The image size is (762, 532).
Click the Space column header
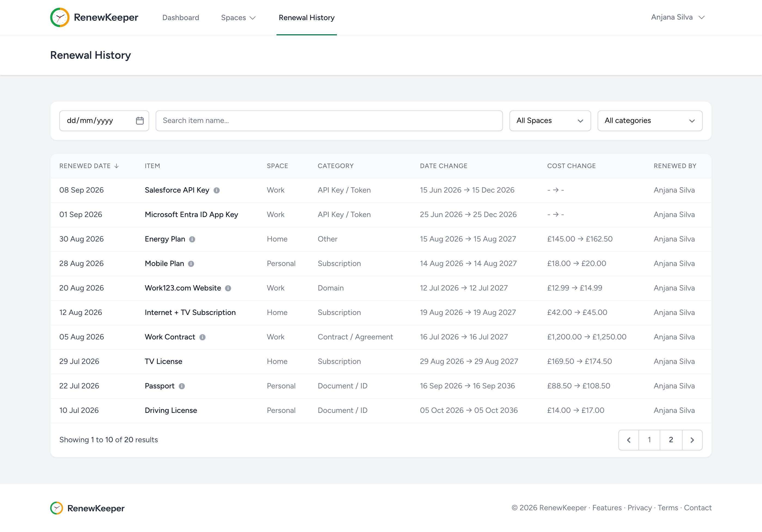(277, 166)
